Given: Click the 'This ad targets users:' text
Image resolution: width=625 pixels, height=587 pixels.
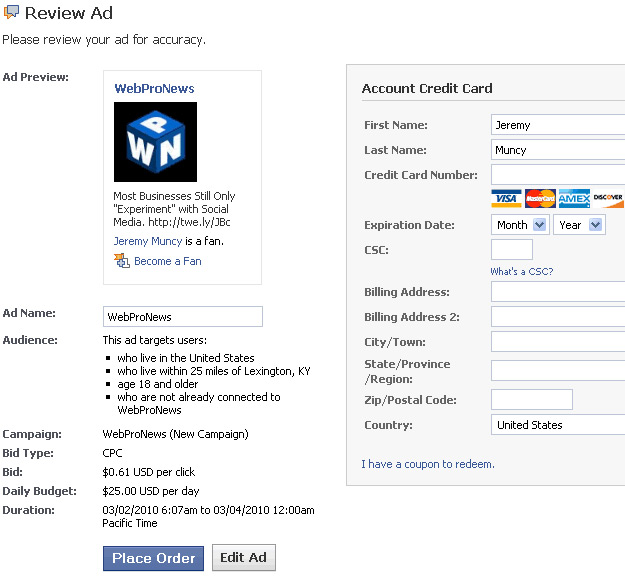Looking at the screenshot, I should click(x=155, y=340).
